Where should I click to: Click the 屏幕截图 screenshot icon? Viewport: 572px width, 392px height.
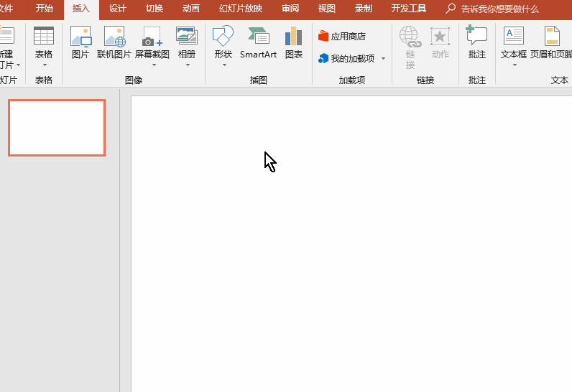click(x=152, y=37)
